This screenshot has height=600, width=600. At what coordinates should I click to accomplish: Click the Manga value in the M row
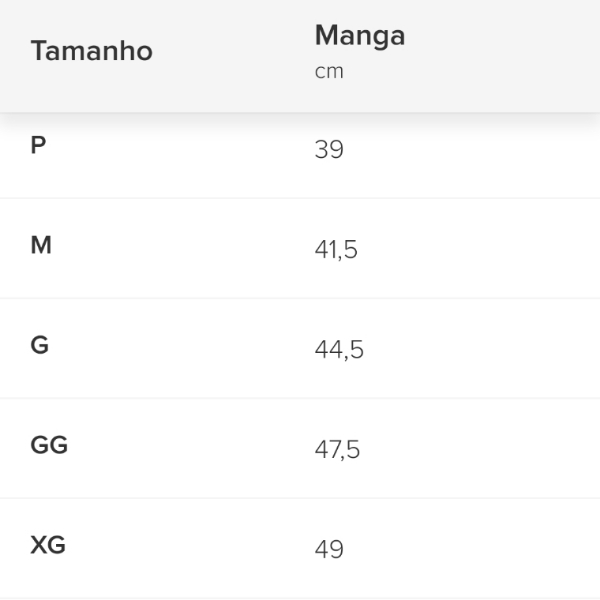coord(336,250)
